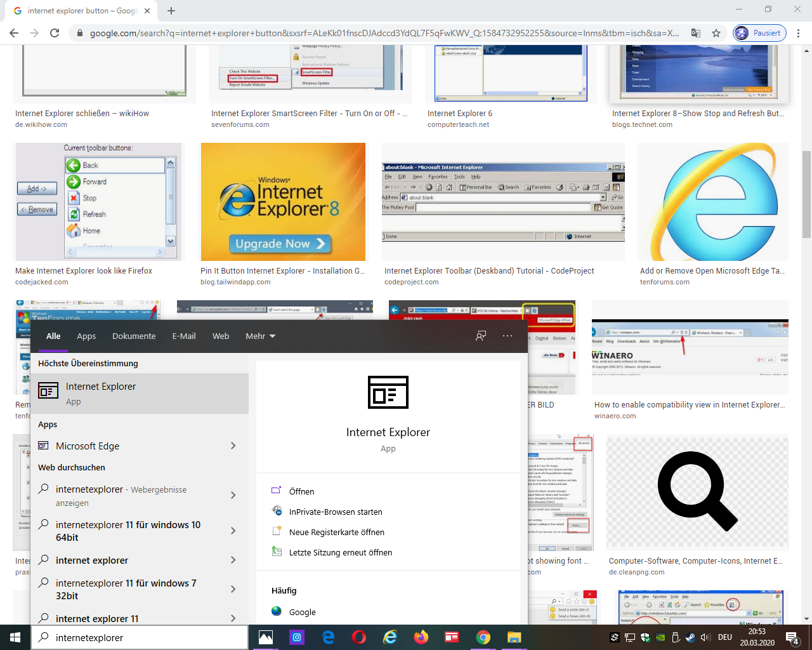The image size is (812, 650).
Task: Open Internet Explorer taskbar icon
Action: coord(390,637)
